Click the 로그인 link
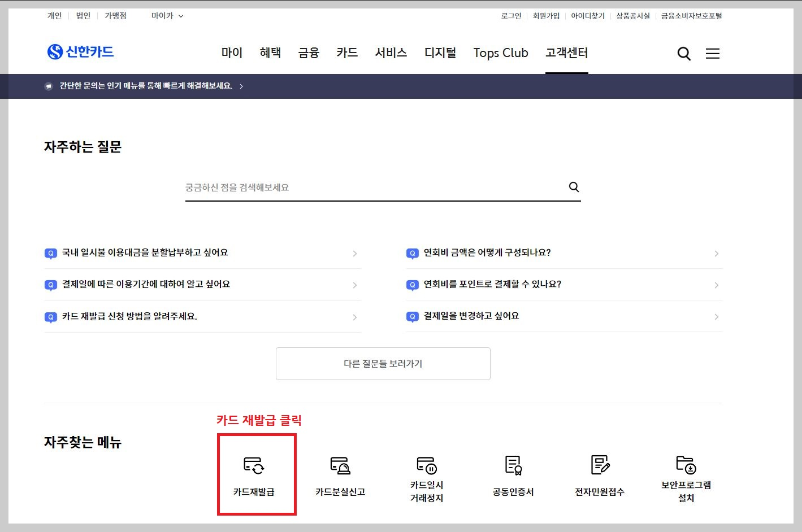The image size is (802, 532). coord(511,16)
